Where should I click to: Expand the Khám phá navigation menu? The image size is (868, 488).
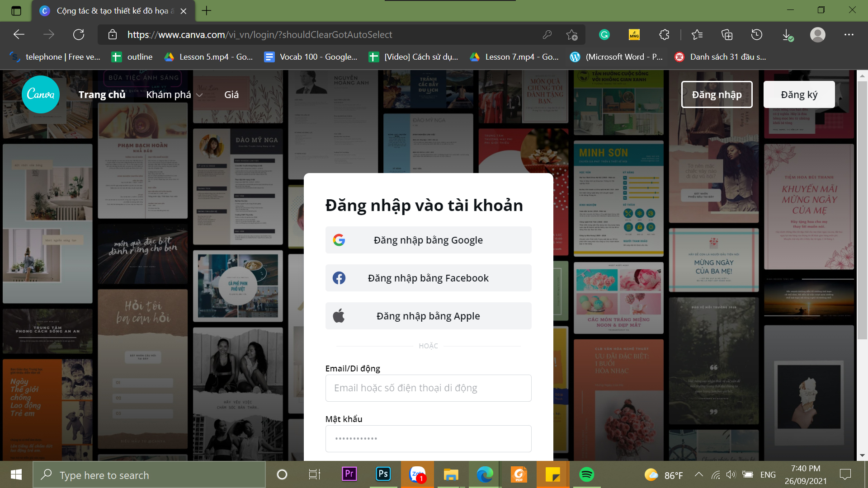175,94
